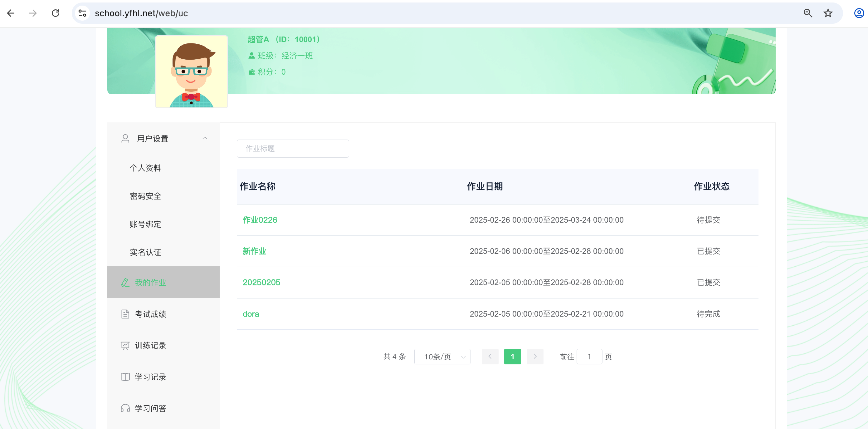Open site information icon in address bar
Image resolution: width=868 pixels, height=429 pixels.
(x=82, y=13)
